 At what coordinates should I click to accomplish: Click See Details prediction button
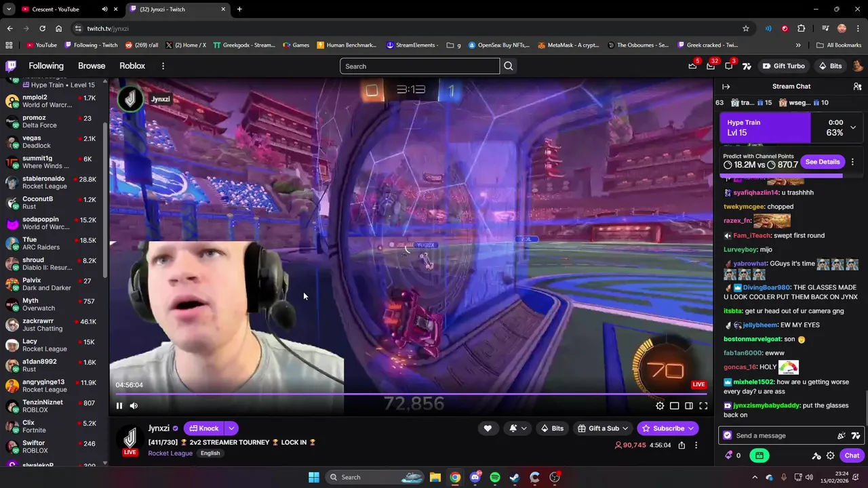click(823, 162)
